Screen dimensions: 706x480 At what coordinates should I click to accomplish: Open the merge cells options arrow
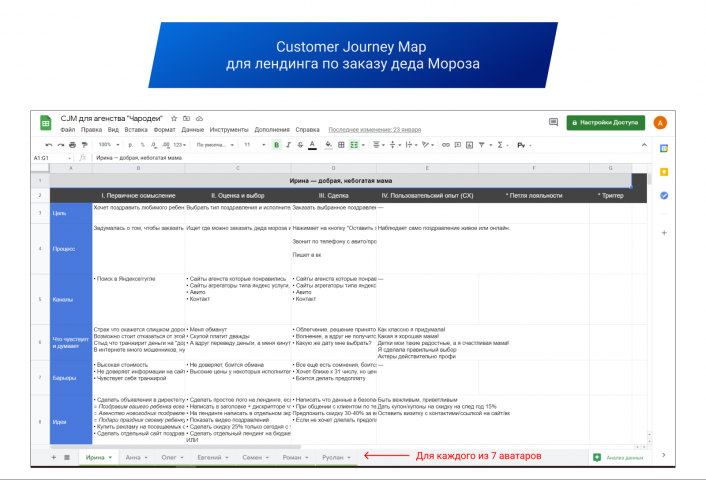363,145
